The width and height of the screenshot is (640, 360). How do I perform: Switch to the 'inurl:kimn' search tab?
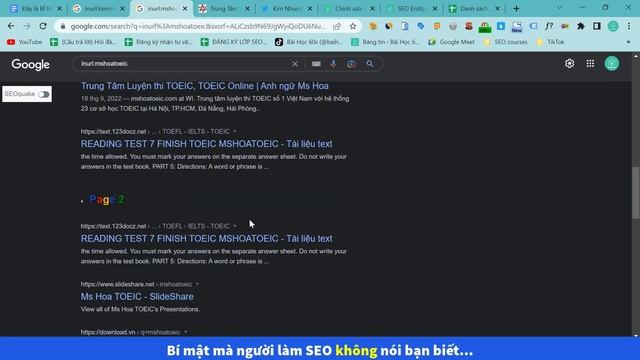point(98,9)
